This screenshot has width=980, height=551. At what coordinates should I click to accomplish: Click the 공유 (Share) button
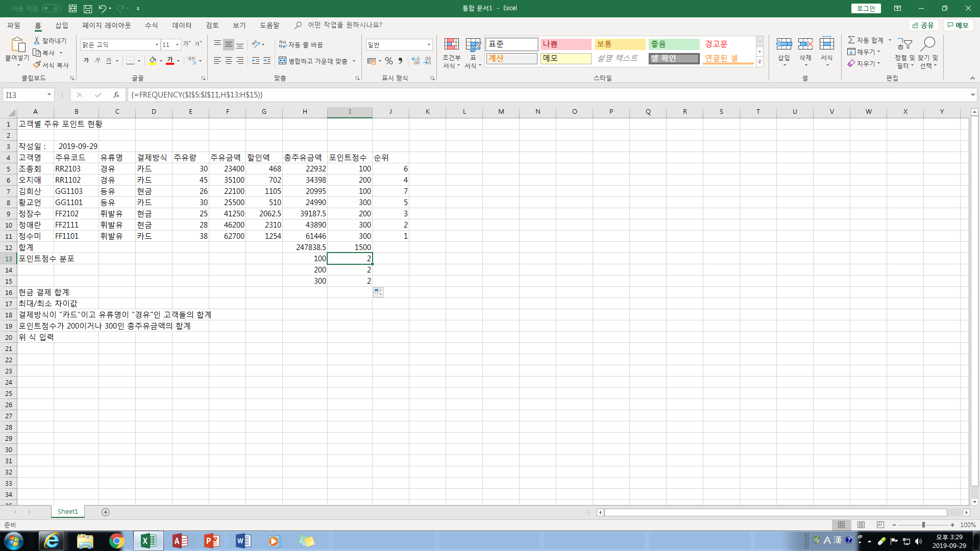pyautogui.click(x=923, y=25)
